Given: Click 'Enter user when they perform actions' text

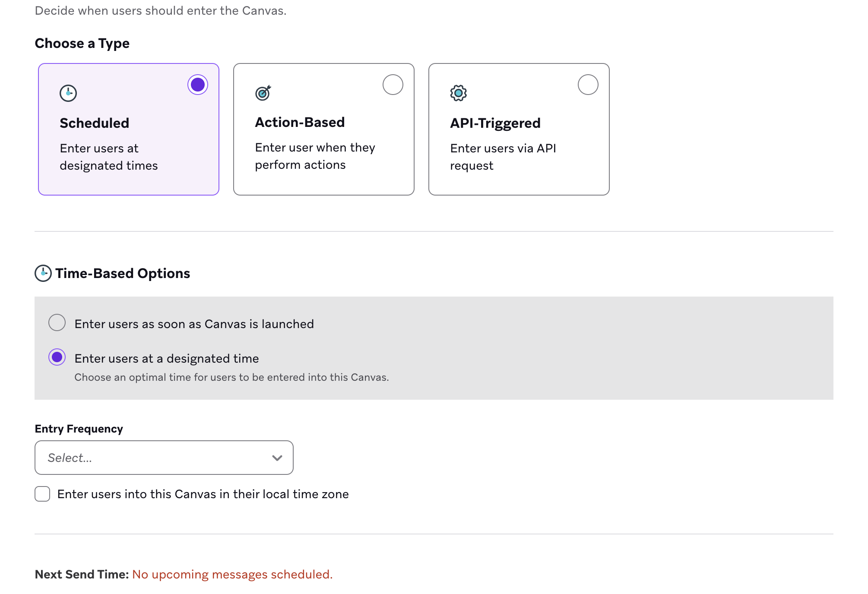Looking at the screenshot, I should coord(315,156).
